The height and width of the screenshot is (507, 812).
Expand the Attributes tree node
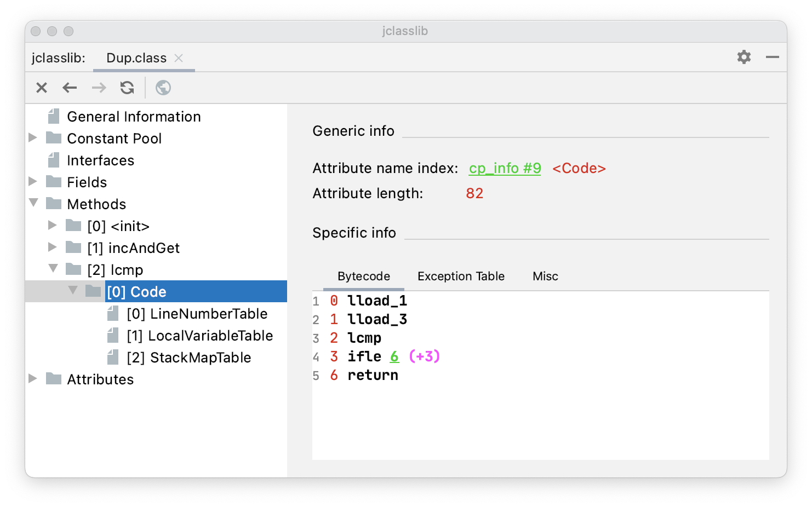(x=33, y=378)
